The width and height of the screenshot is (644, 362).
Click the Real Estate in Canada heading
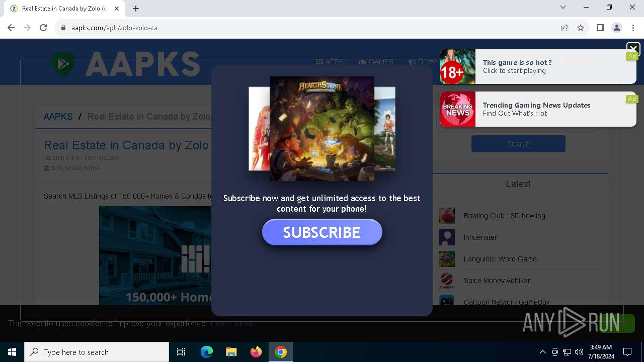[126, 145]
